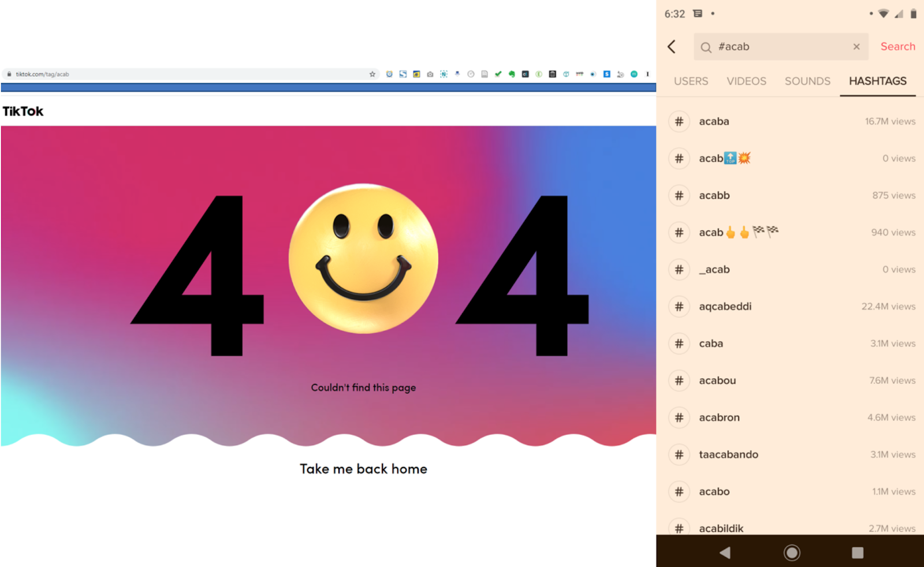Open the acabildik hashtag result

coord(790,525)
